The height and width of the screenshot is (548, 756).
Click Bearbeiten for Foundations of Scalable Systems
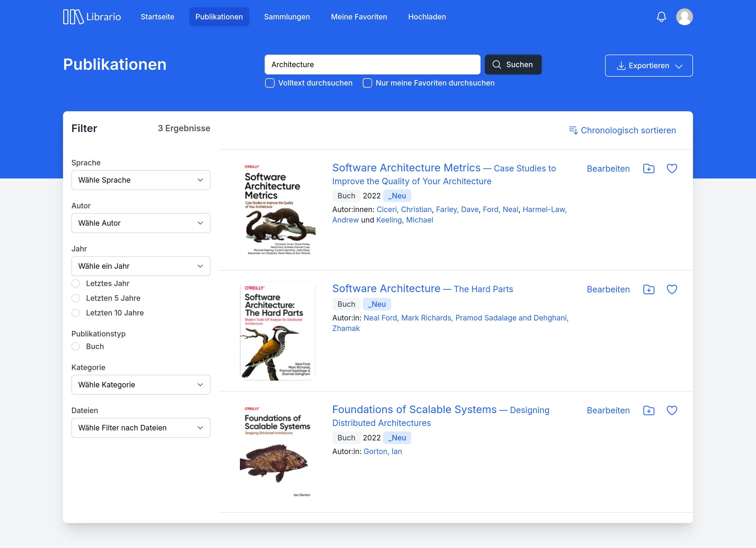coord(608,410)
